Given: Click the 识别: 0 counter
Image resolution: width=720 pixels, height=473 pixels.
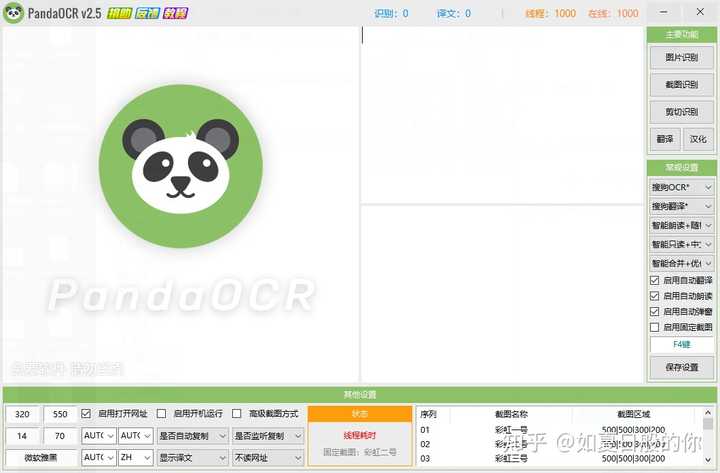Looking at the screenshot, I should (x=391, y=13).
